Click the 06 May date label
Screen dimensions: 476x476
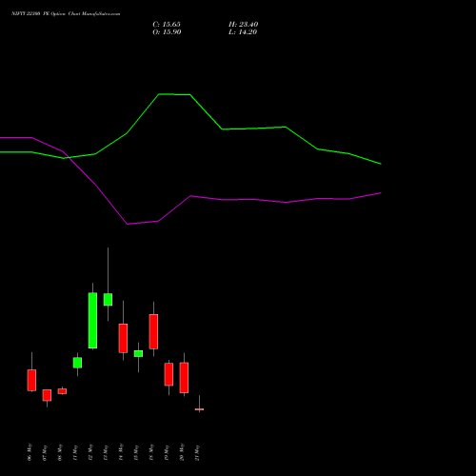[x=30, y=452]
